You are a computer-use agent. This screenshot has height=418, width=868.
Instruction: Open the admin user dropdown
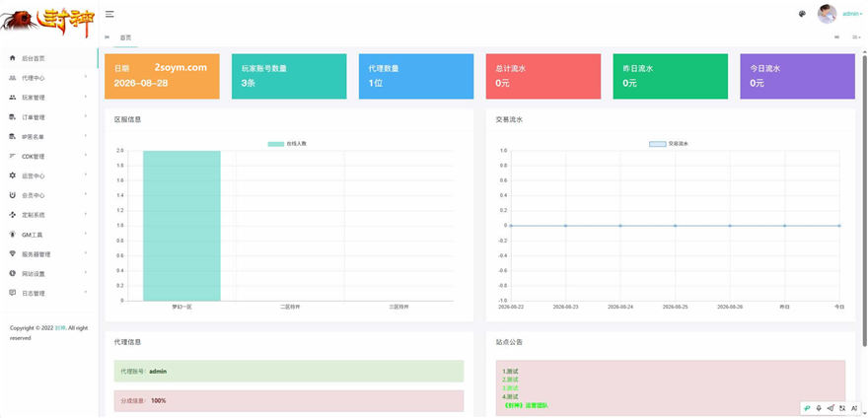pyautogui.click(x=852, y=14)
